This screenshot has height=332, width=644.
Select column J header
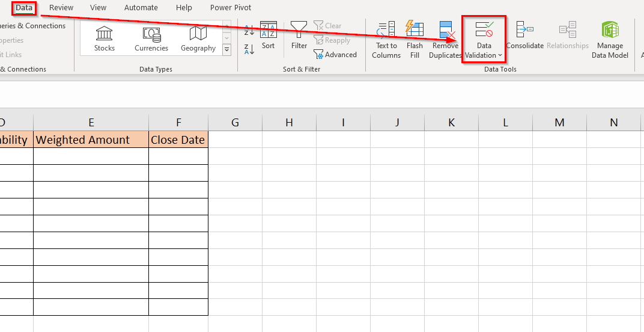[x=397, y=122]
